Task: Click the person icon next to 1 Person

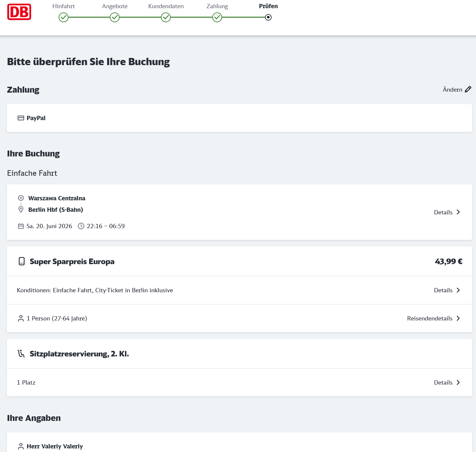Action: (21, 318)
